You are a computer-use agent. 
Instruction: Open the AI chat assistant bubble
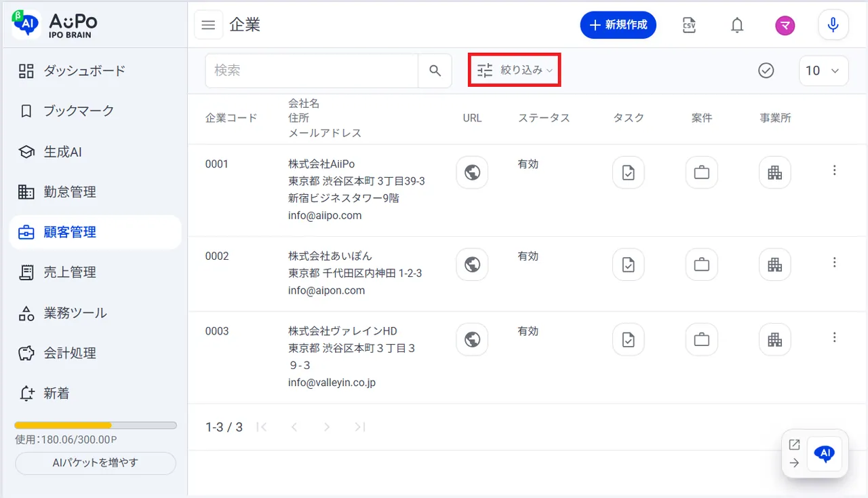(825, 454)
